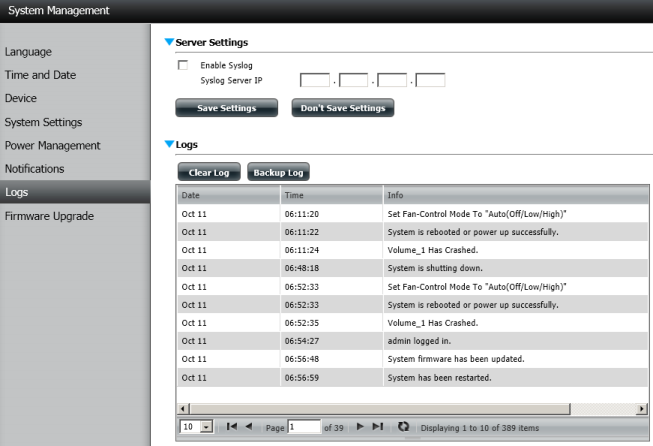Open System Settings in sidebar
Screen dimensions: 653x446
[43, 122]
